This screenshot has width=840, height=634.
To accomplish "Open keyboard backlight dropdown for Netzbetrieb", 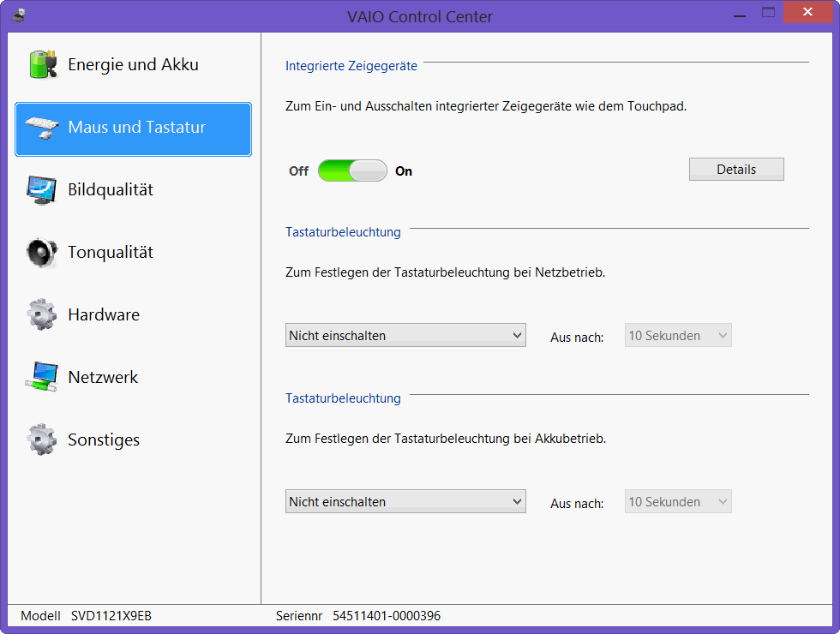I will click(405, 335).
